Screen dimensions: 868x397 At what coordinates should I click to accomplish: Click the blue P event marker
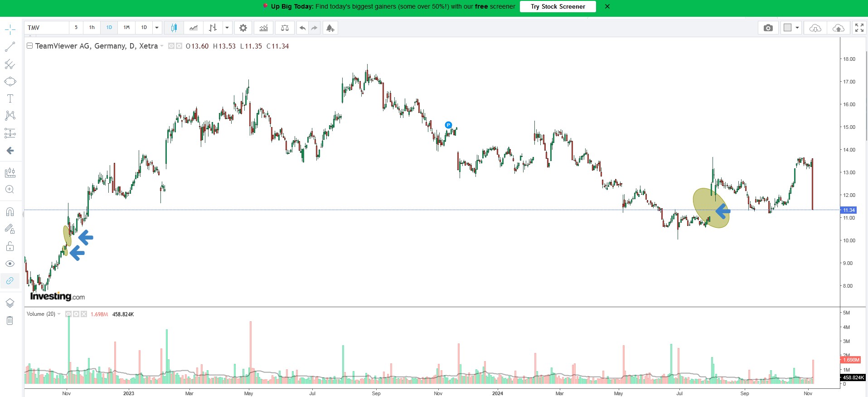pos(448,125)
